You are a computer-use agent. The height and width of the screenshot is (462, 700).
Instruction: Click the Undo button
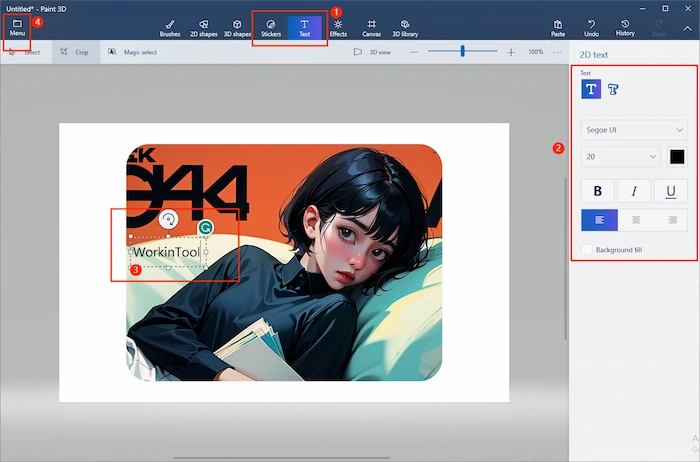(591, 27)
